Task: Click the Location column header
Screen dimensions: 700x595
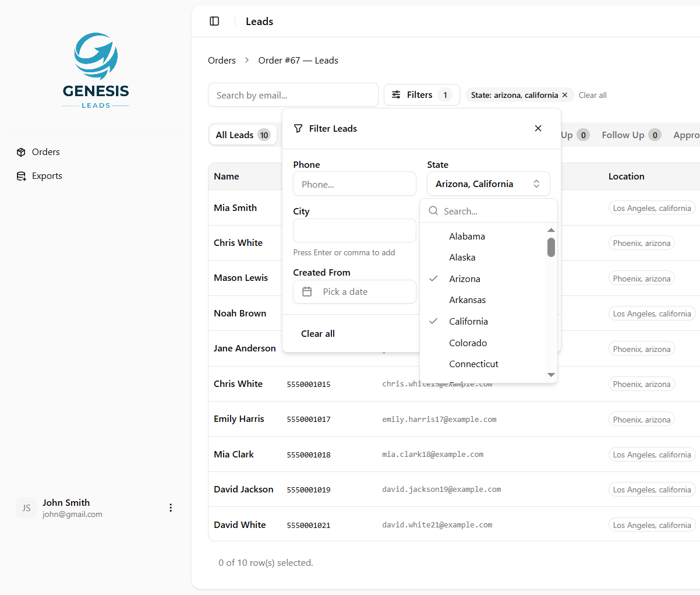Action: tap(626, 177)
